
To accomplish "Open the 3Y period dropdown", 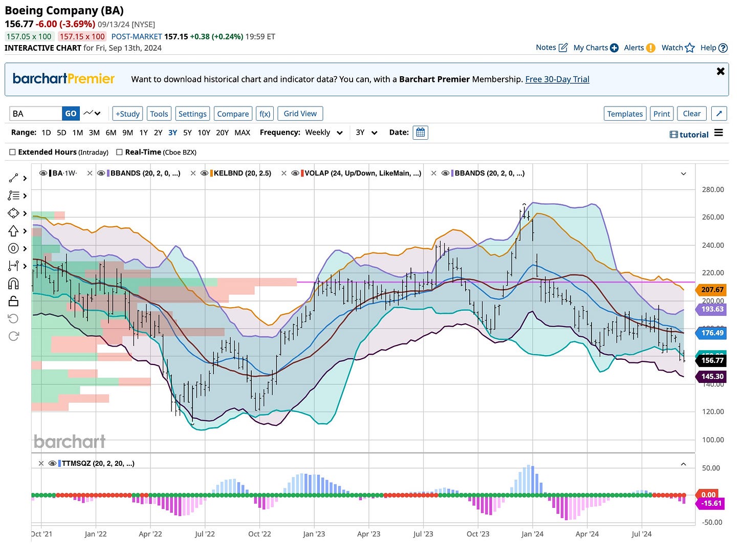I will 366,133.
